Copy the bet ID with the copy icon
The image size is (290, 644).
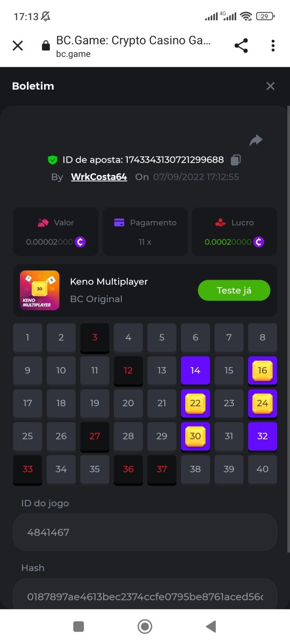pos(235,160)
